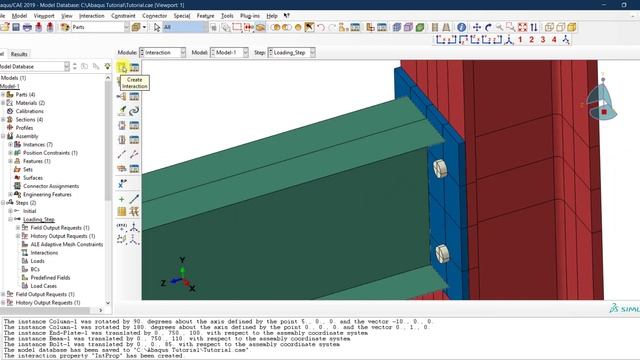Select the Calibrations tree item
Screen dimensions: 640x360
(x=29, y=111)
